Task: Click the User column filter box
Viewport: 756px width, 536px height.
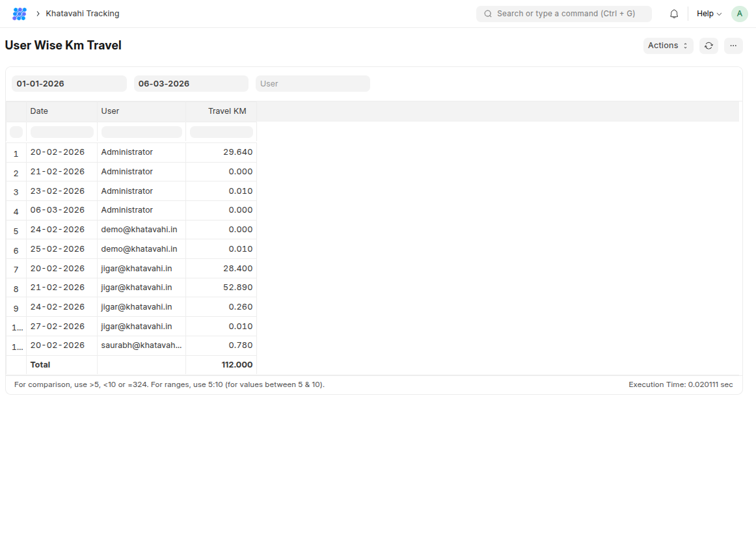Action: (141, 132)
